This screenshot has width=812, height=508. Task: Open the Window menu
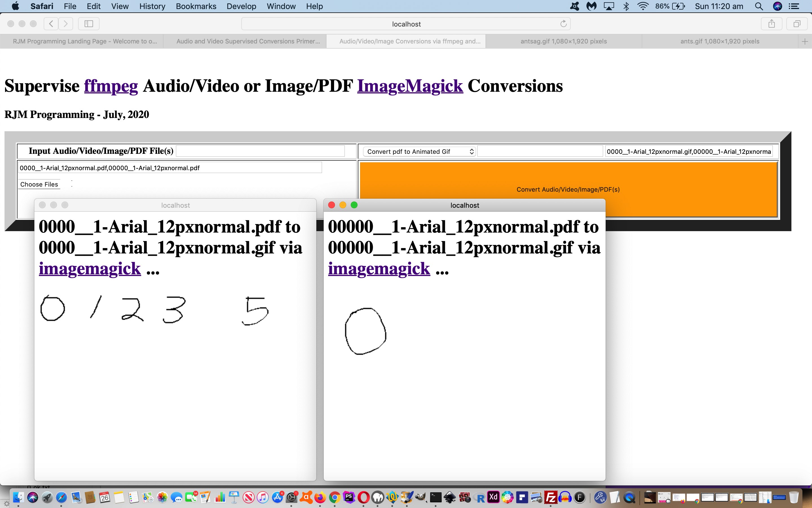coord(281,6)
